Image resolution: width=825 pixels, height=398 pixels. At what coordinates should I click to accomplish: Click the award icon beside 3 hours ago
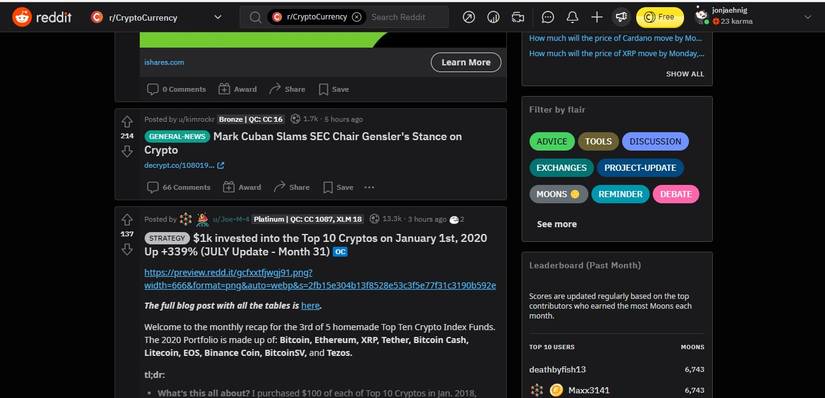tap(455, 220)
